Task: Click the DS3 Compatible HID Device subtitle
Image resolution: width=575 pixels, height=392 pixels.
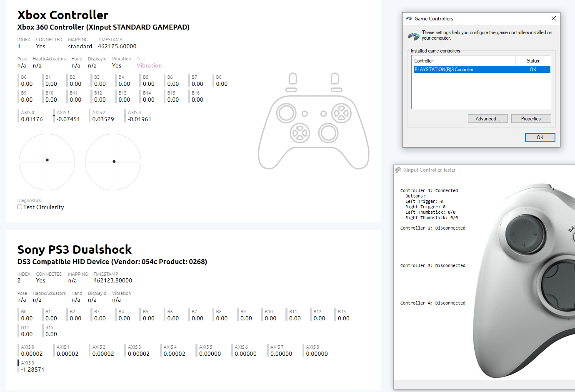Action: pyautogui.click(x=112, y=262)
